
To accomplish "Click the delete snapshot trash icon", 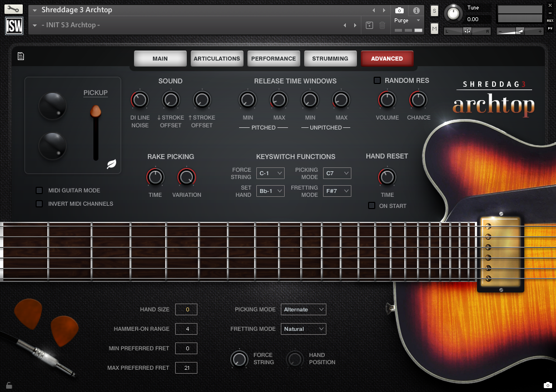I will (x=381, y=25).
